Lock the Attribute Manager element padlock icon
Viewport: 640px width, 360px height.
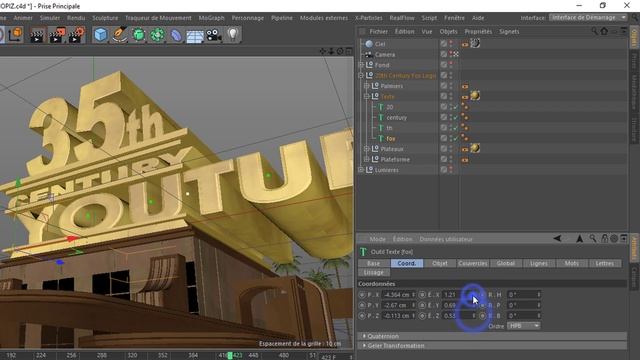click(x=604, y=239)
